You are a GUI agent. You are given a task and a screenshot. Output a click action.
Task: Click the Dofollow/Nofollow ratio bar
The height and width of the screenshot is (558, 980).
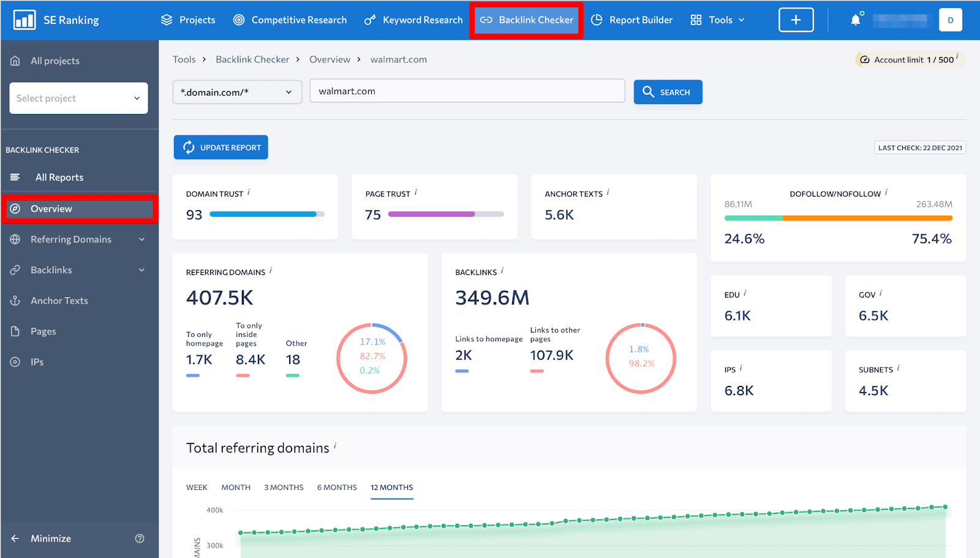click(838, 218)
